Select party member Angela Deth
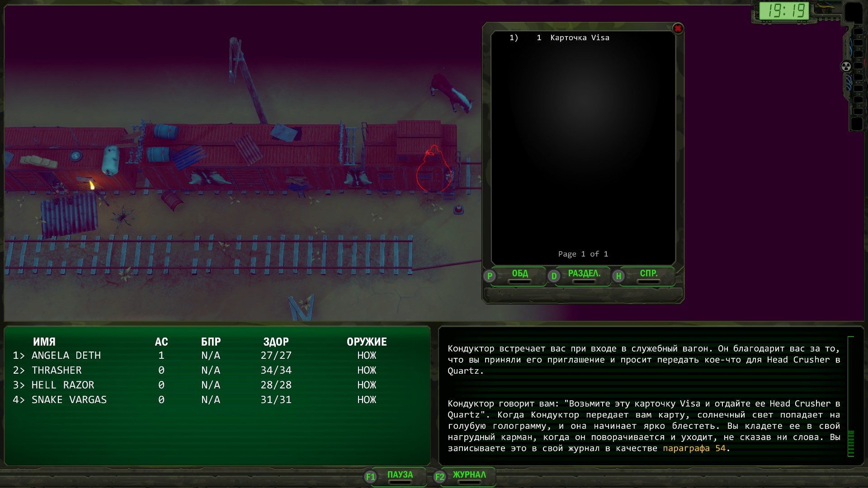This screenshot has height=488, width=868. [x=66, y=356]
